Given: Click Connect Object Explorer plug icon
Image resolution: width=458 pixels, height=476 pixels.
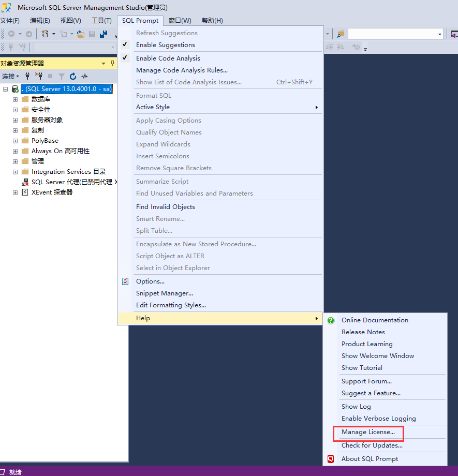Looking at the screenshot, I should click(27, 76).
